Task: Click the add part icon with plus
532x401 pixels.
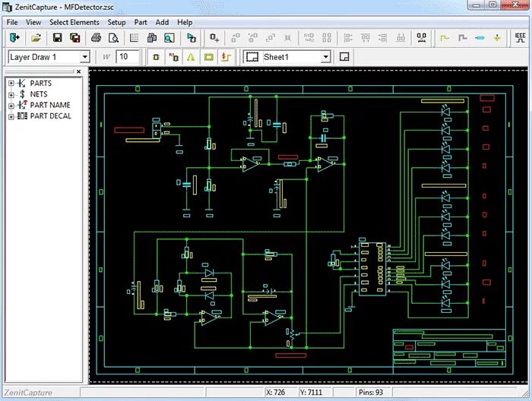Action: (214, 38)
